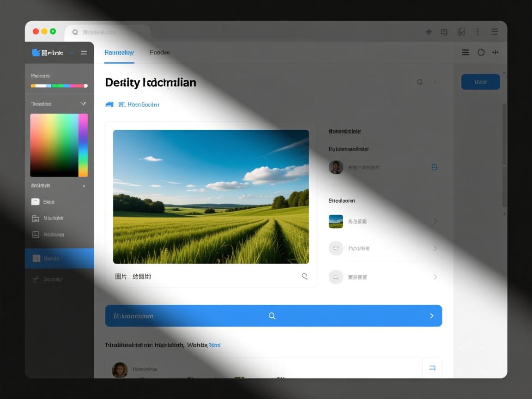Open the dropdown arrow next to the logo
This screenshot has height=399, width=532.
(72, 53)
